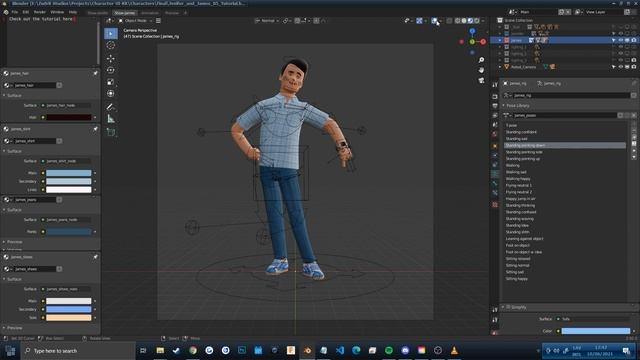Toggle render camera icon on Rolled_Camera row
640x360 pixels.
click(634, 67)
